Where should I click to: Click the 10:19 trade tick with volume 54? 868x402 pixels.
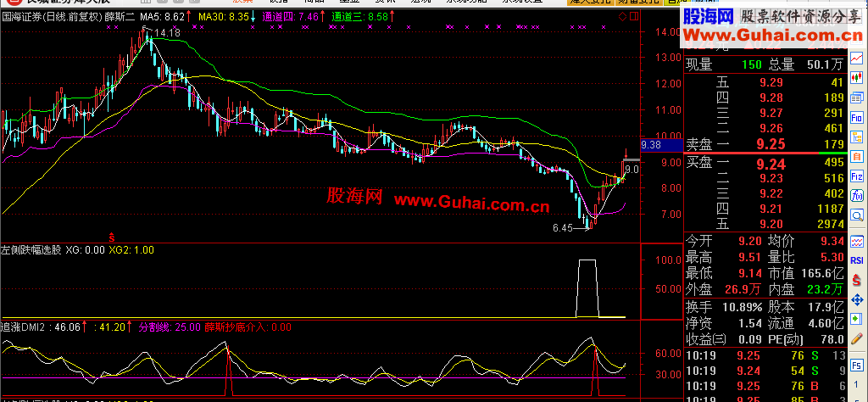(765, 371)
